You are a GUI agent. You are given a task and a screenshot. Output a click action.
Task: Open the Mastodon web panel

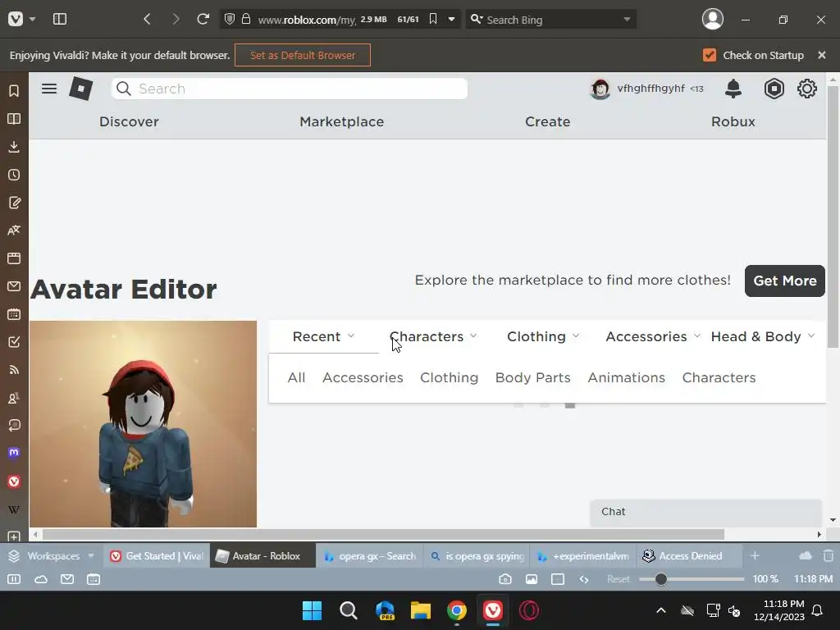pos(14,453)
